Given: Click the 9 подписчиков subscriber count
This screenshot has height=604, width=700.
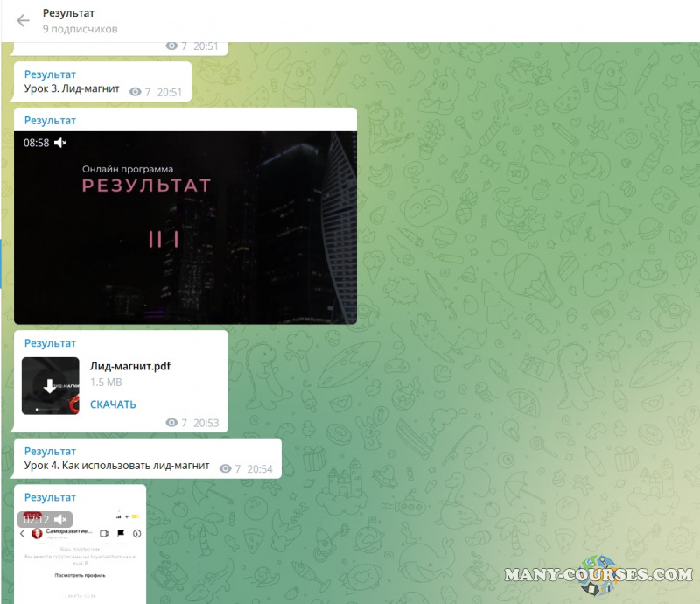Looking at the screenshot, I should [x=80, y=29].
